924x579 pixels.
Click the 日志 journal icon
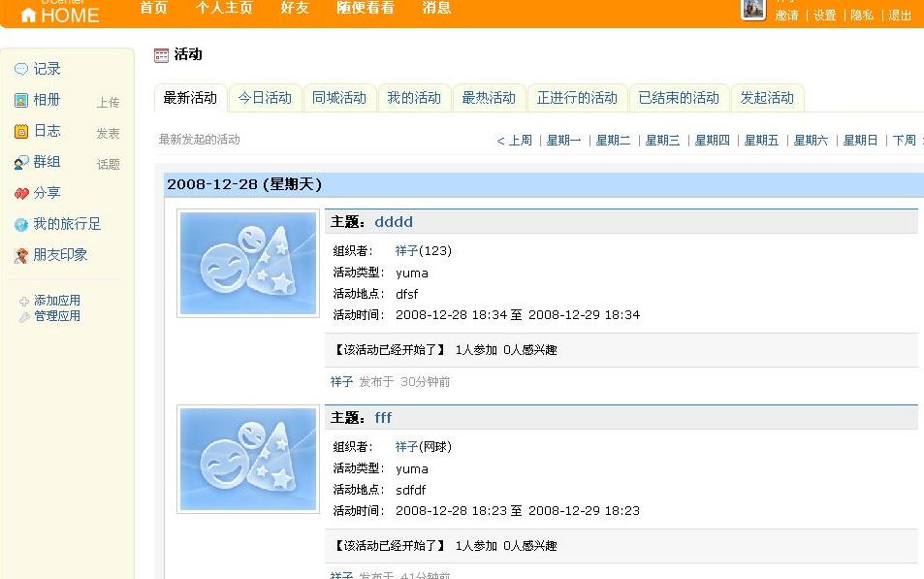21,131
